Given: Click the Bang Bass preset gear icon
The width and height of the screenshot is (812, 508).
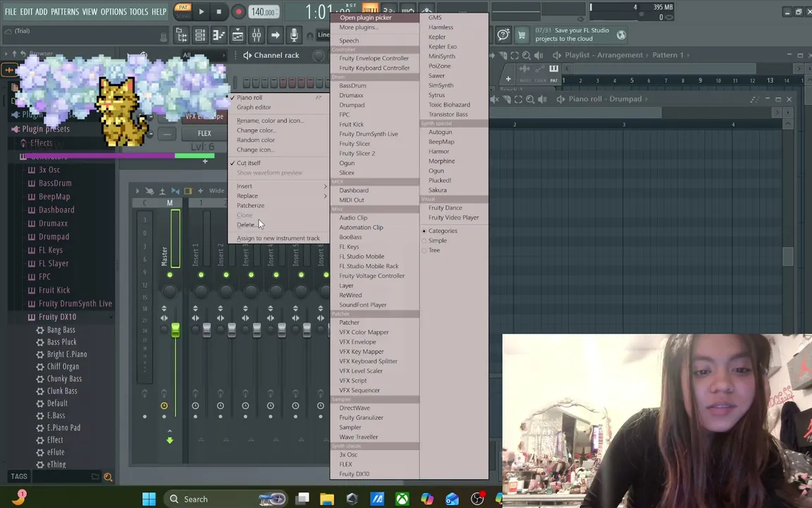Looking at the screenshot, I should [x=40, y=329].
